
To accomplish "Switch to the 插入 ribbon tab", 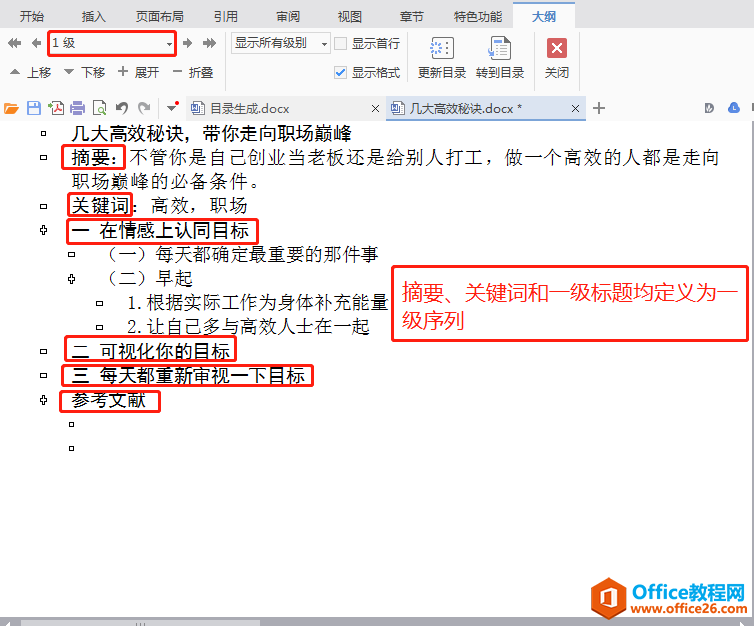I will tap(93, 17).
